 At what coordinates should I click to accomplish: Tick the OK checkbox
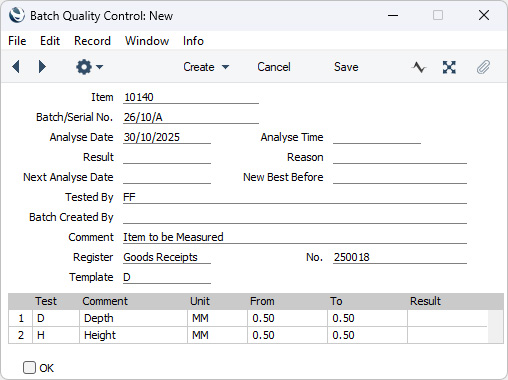(x=29, y=368)
